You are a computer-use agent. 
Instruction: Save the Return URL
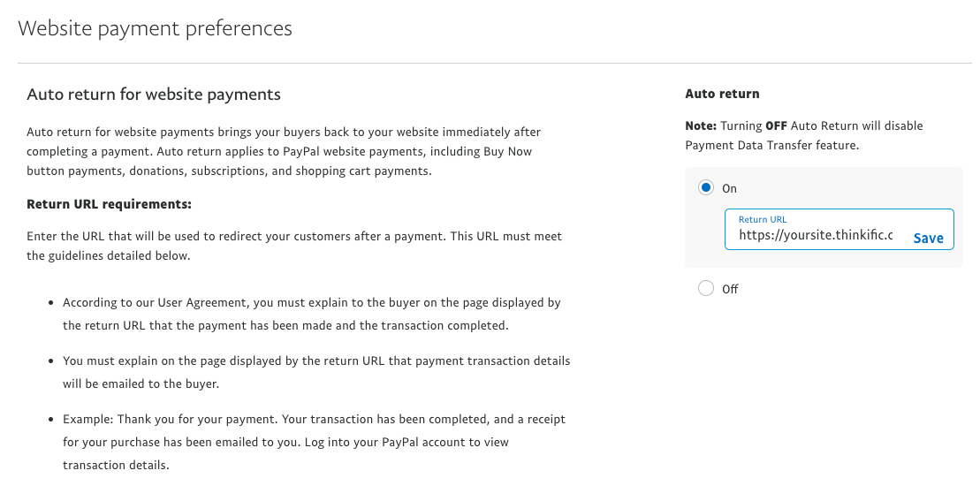coord(928,238)
